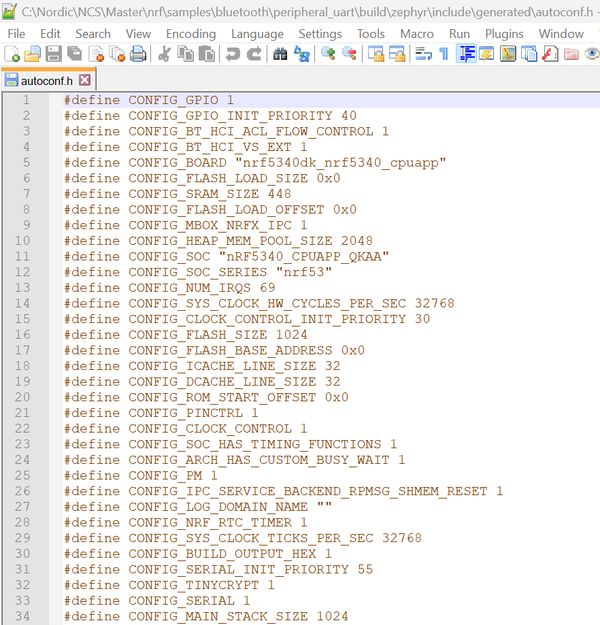Click the Close All documents toolbar icon
The width and height of the screenshot is (600, 625).
coord(117,54)
